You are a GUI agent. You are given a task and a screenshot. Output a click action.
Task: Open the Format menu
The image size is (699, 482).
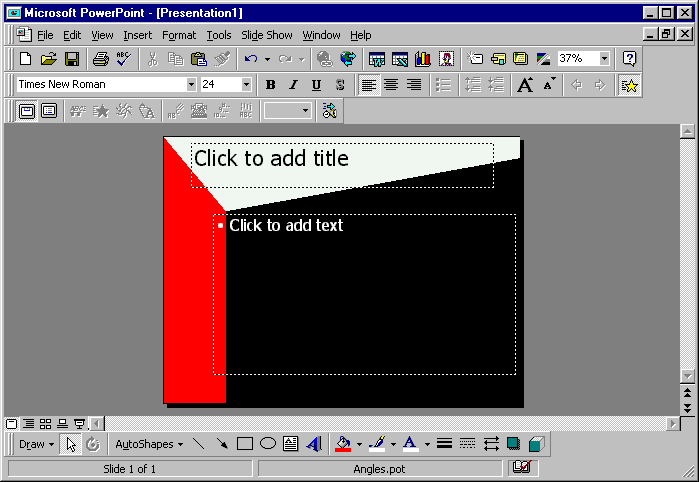pos(179,35)
